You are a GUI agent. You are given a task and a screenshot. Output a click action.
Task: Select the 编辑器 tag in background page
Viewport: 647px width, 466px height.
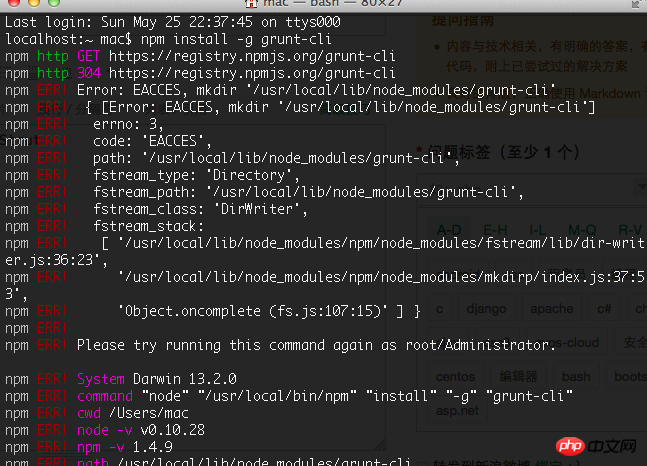[518, 376]
